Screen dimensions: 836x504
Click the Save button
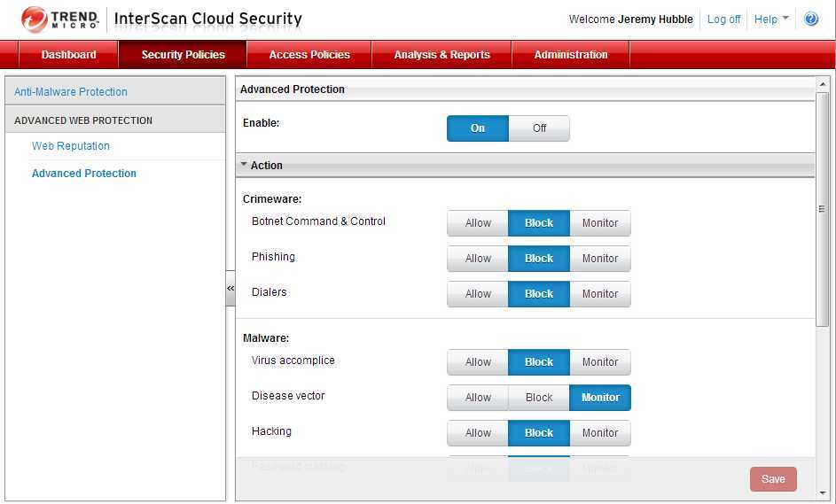click(773, 479)
